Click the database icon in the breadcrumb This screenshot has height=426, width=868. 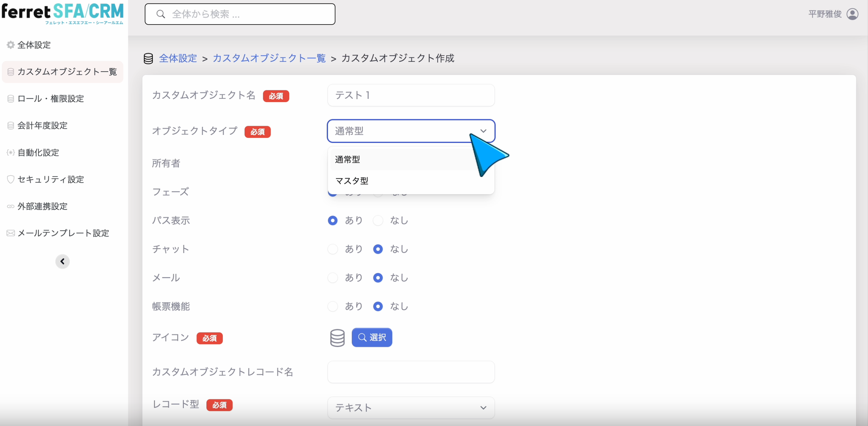[x=148, y=59]
